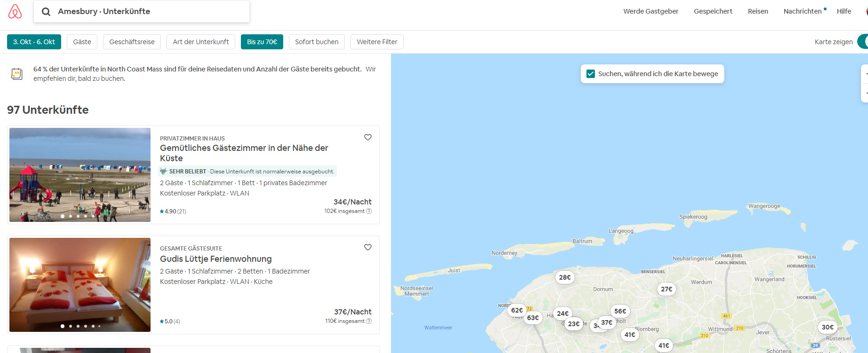Open the 'Sofort buchen' filter
This screenshot has height=353, width=868.
pyautogui.click(x=317, y=42)
